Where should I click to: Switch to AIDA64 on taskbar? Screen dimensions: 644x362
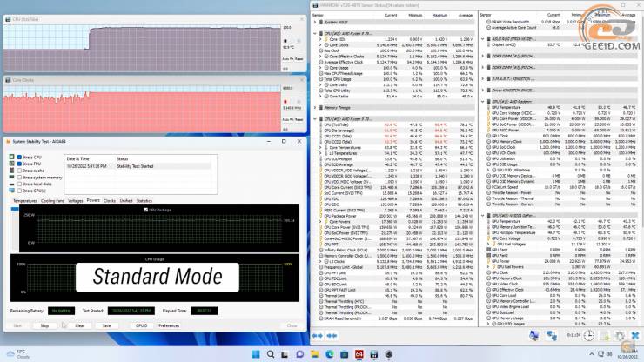click(359, 354)
